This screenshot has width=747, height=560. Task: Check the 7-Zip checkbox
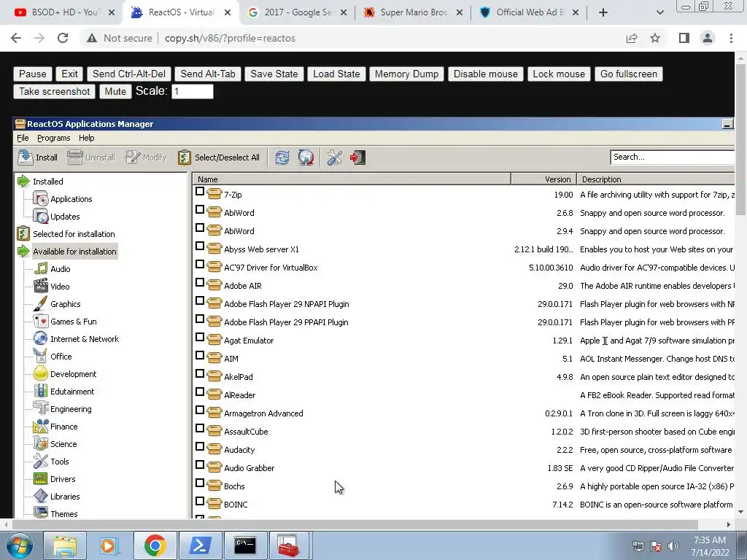click(x=200, y=192)
